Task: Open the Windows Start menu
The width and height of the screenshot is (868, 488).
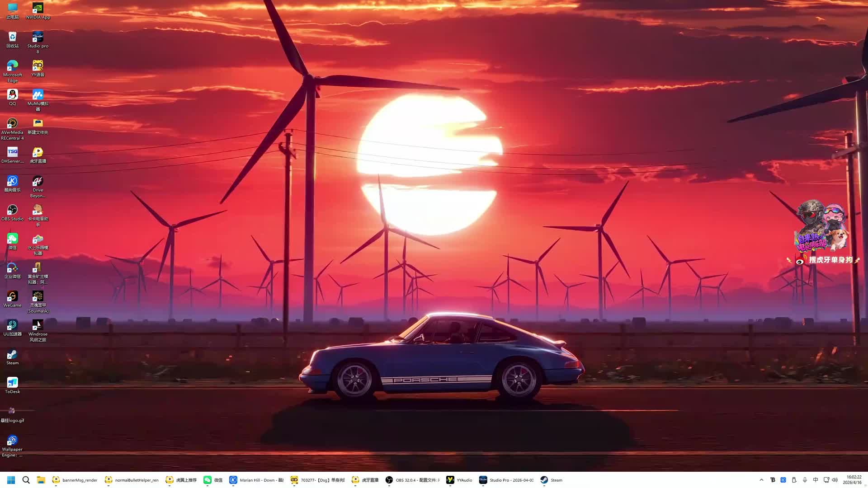Action: pos(11,480)
